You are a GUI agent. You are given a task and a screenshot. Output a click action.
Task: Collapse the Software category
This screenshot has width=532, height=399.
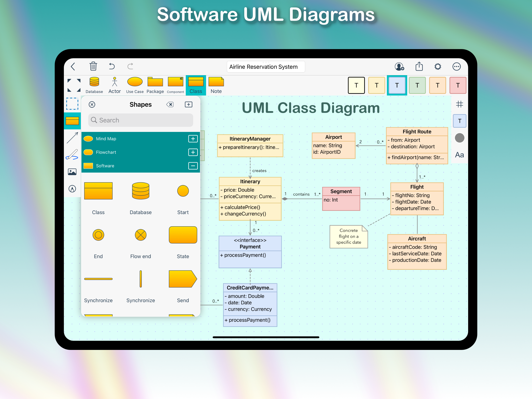[193, 166]
